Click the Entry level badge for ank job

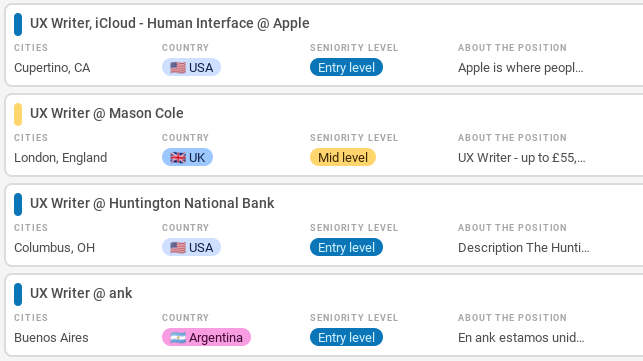(347, 337)
